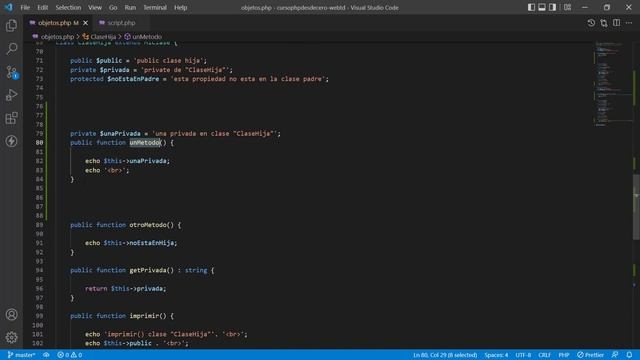Open the Extensions view

pos(11,118)
